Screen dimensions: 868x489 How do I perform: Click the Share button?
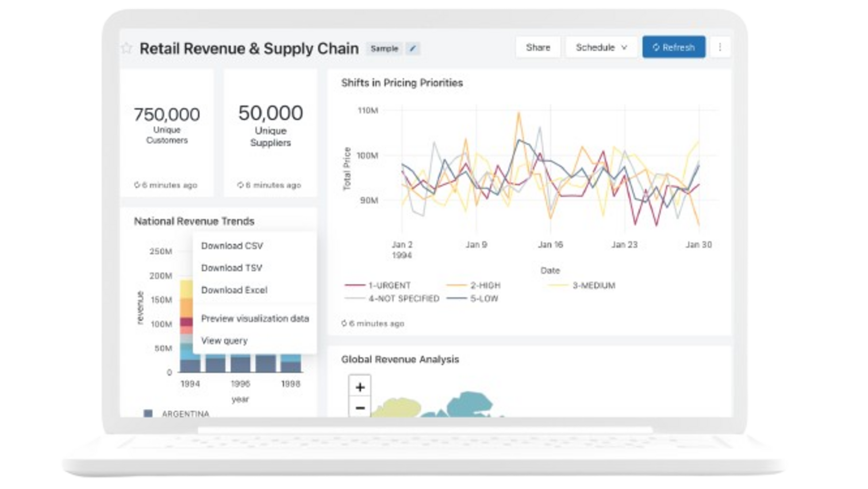pyautogui.click(x=538, y=47)
